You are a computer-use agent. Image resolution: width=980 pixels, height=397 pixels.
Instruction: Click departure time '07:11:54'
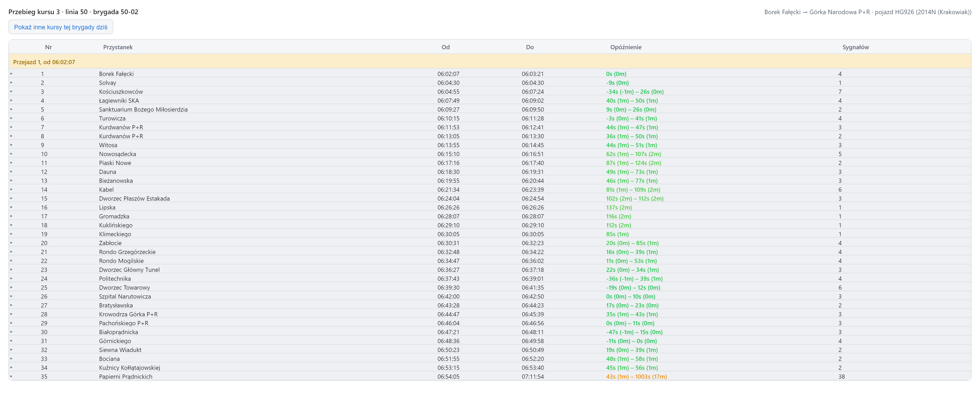pos(533,377)
